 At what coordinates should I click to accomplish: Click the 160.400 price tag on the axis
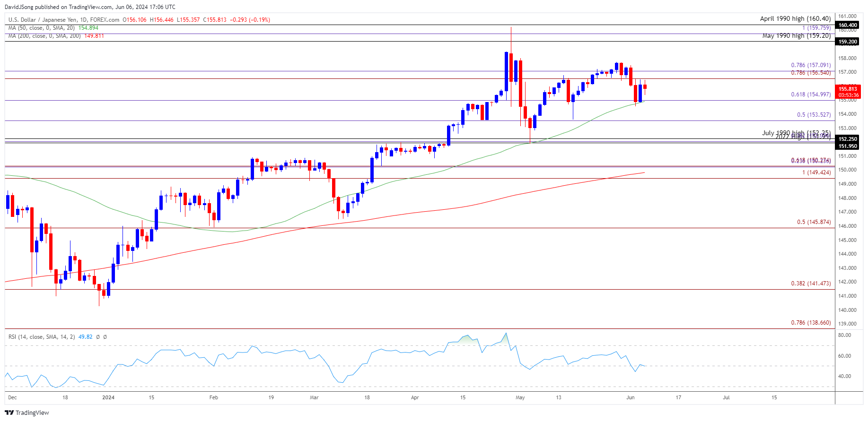tap(848, 25)
